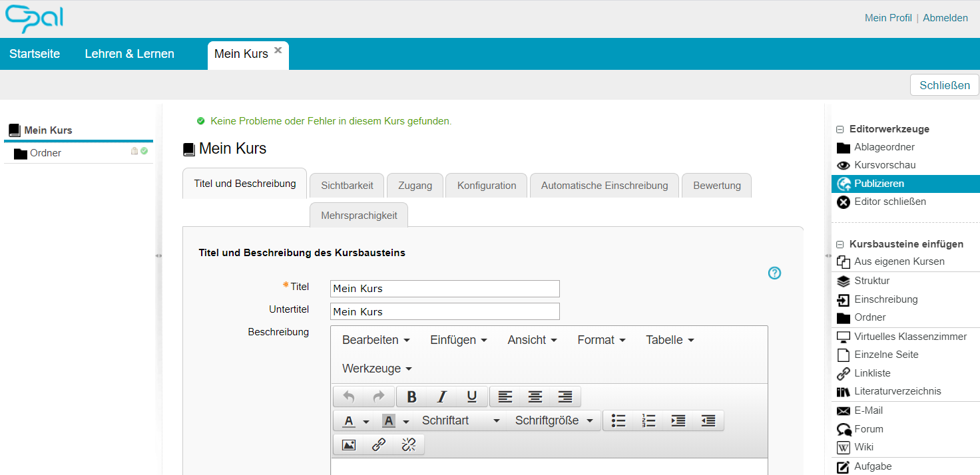Click the Bold formatting icon
Image resolution: width=980 pixels, height=475 pixels.
coord(411,397)
